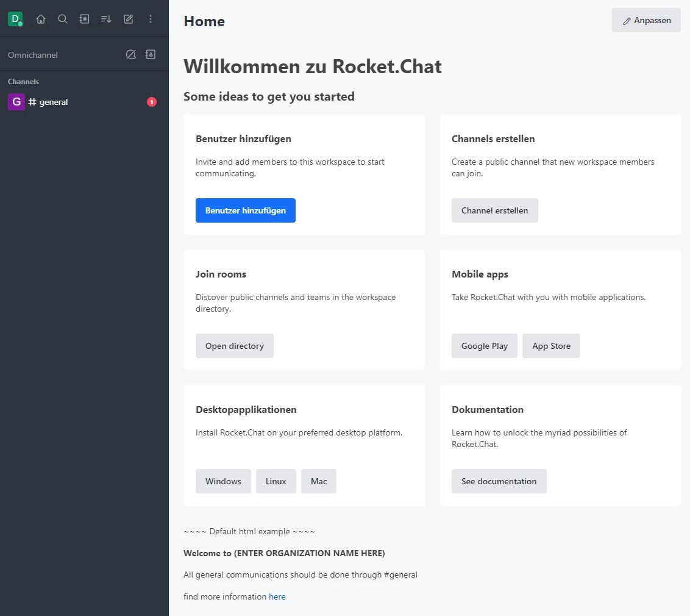Click the App Store button
Image resolution: width=690 pixels, height=616 pixels.
click(551, 346)
